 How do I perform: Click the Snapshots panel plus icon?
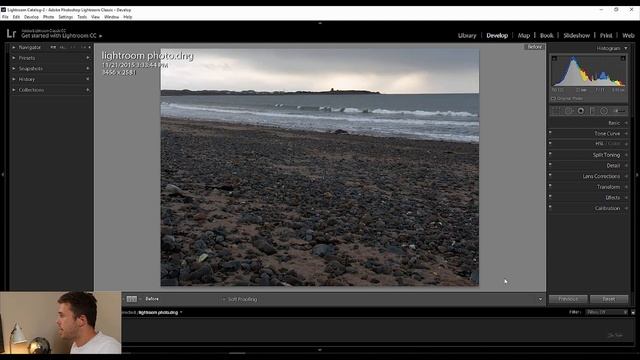(x=88, y=69)
